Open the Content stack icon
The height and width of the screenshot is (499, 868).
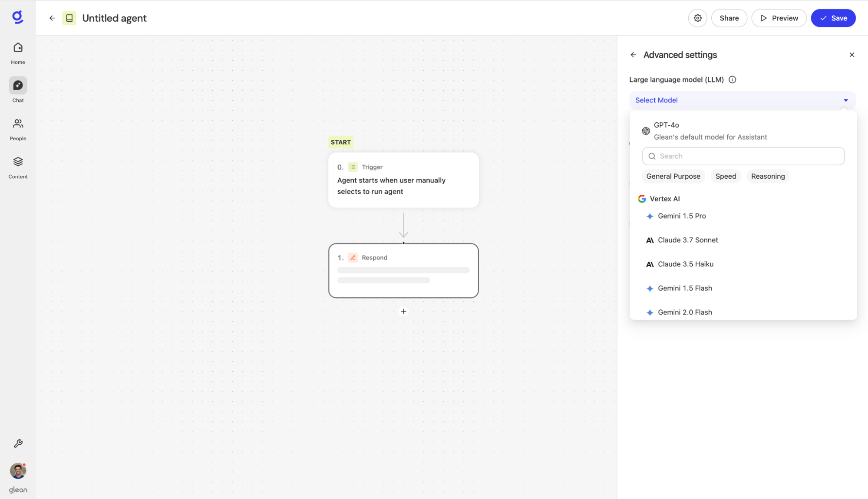coord(18,162)
